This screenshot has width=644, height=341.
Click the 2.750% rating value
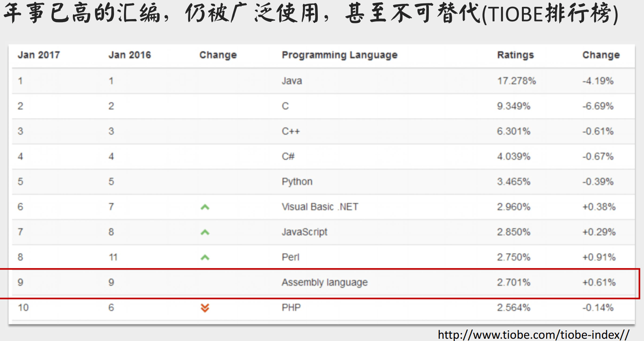(514, 257)
